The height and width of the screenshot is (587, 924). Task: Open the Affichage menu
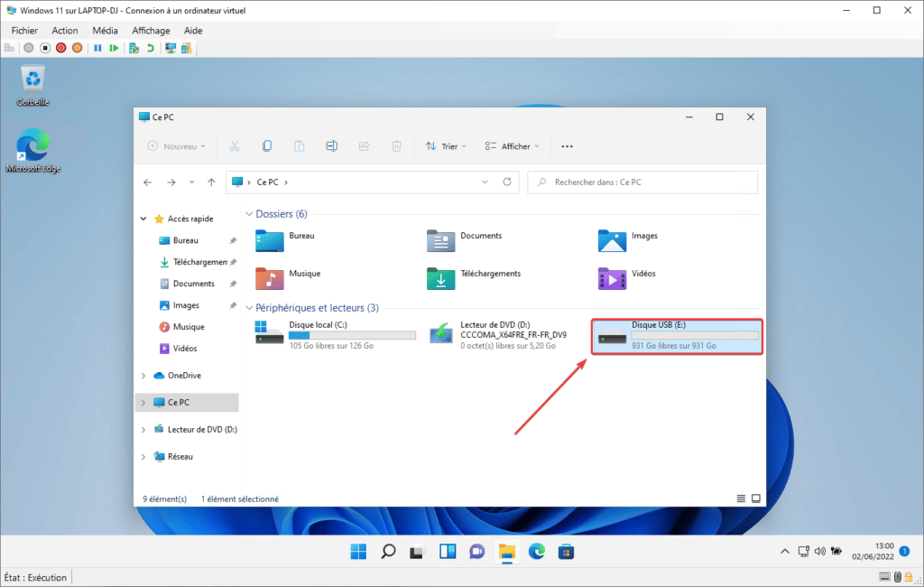151,30
